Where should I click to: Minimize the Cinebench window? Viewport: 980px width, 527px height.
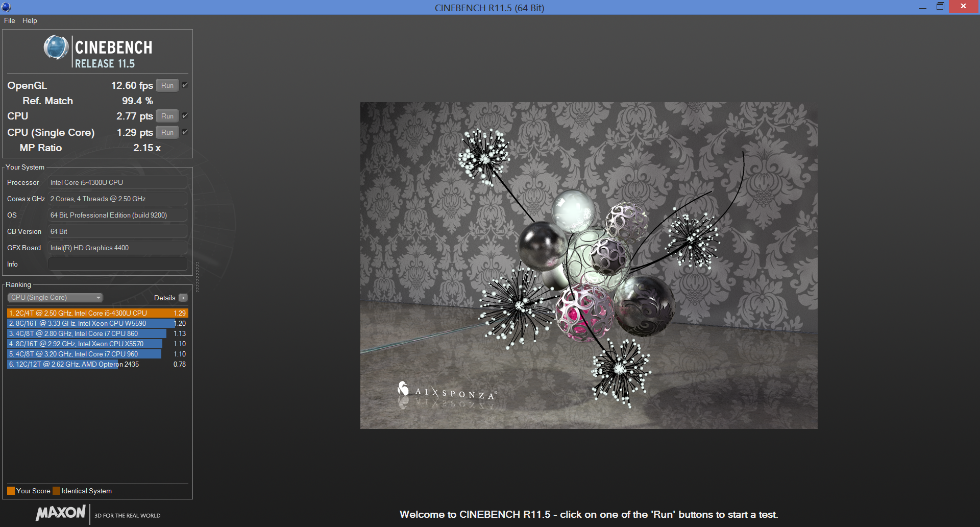(923, 7)
